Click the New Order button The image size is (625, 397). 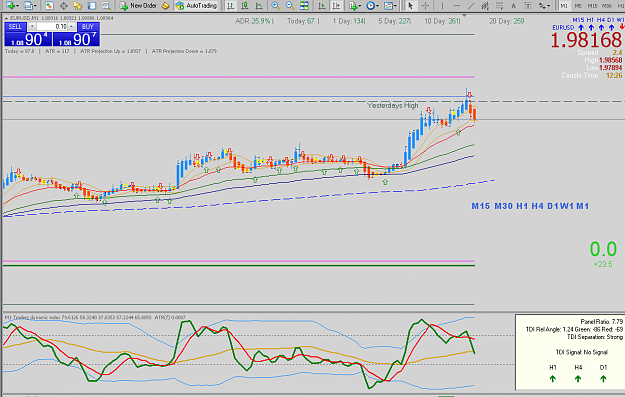pyautogui.click(x=138, y=6)
